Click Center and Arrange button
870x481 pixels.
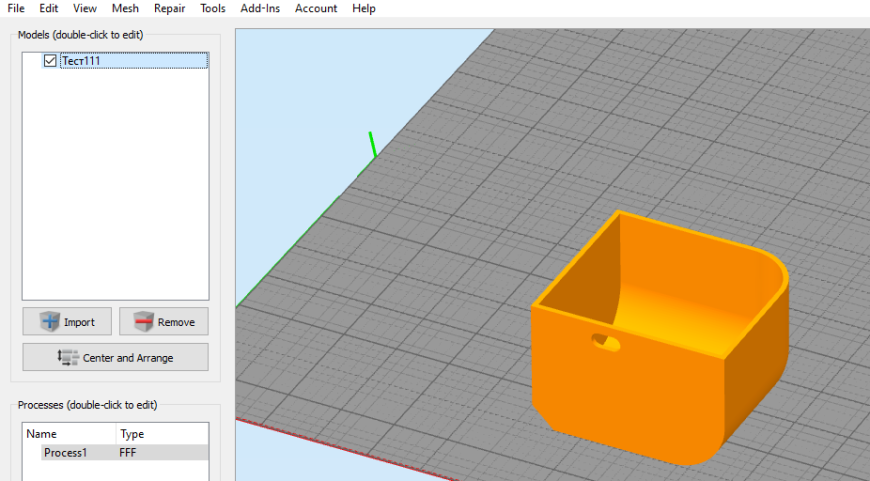(115, 357)
